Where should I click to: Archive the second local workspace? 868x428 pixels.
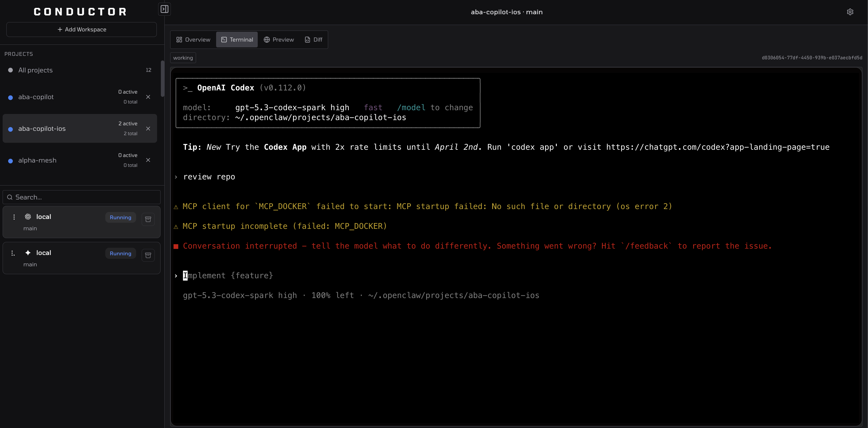point(148,255)
